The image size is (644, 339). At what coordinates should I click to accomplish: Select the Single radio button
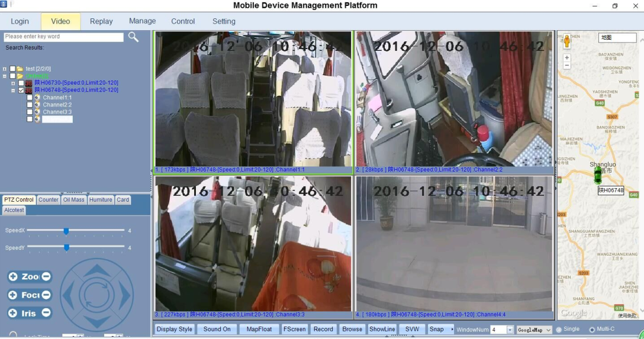coord(559,330)
